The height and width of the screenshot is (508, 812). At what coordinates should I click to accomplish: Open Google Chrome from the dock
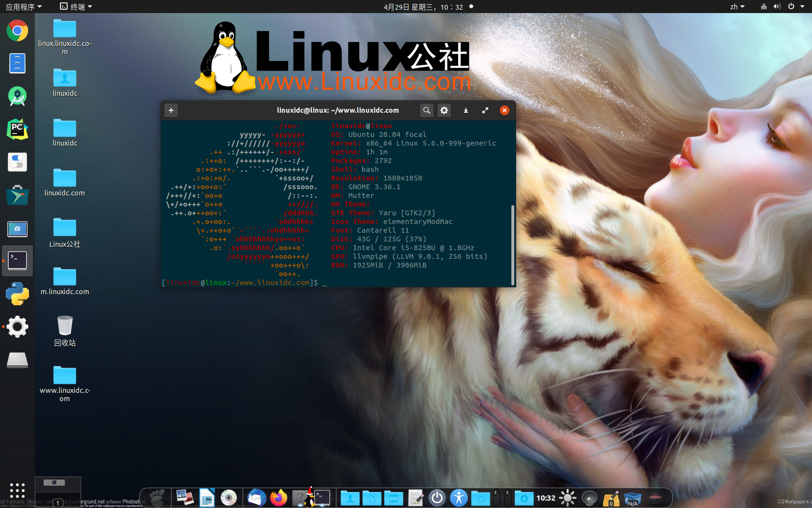17,31
